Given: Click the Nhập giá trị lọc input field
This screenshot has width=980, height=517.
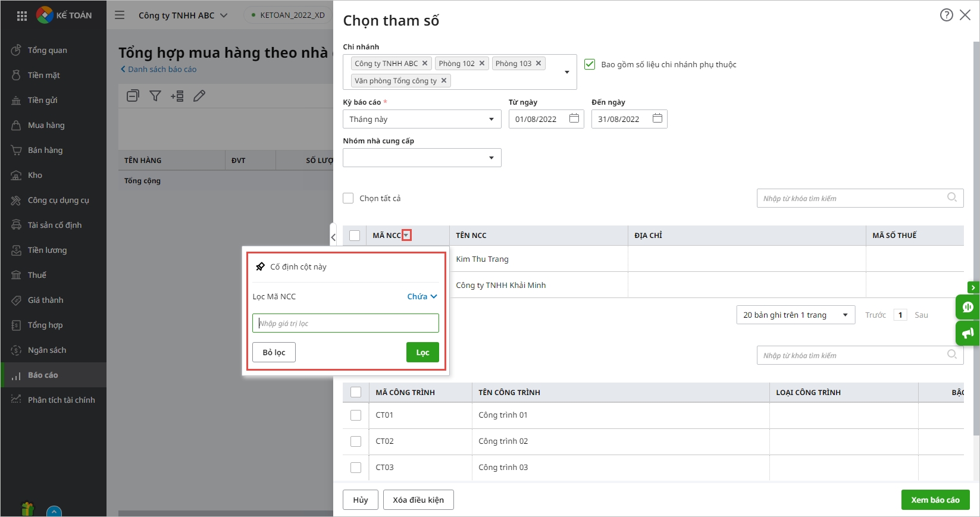Looking at the screenshot, I should [345, 323].
